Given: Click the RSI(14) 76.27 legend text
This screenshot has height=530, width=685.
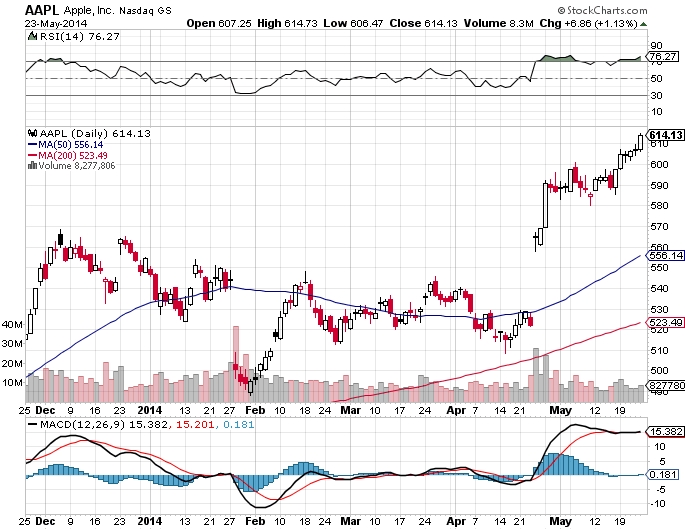Looking at the screenshot, I should point(80,37).
